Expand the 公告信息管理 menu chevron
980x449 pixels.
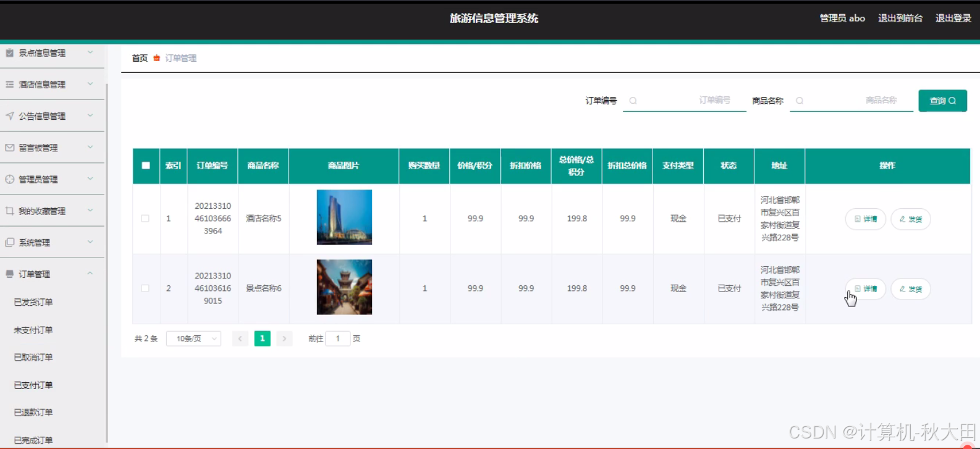click(90, 115)
